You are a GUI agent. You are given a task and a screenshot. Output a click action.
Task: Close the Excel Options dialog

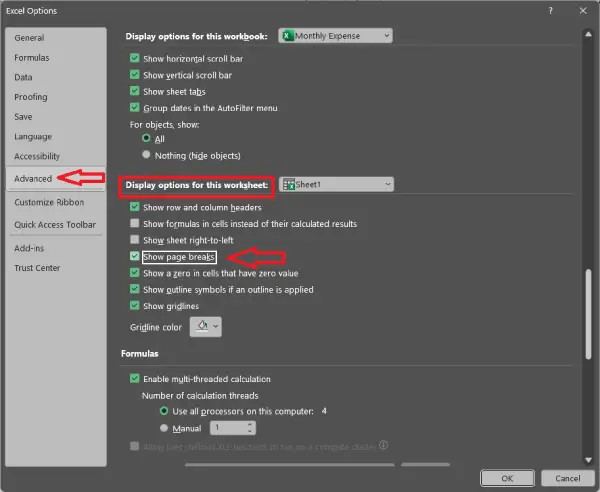(x=583, y=11)
